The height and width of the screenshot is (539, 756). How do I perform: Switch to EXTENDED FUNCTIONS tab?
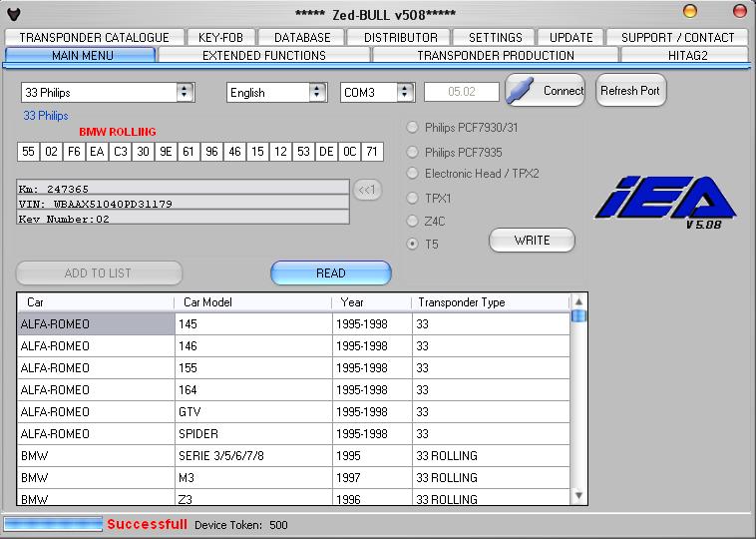(263, 55)
